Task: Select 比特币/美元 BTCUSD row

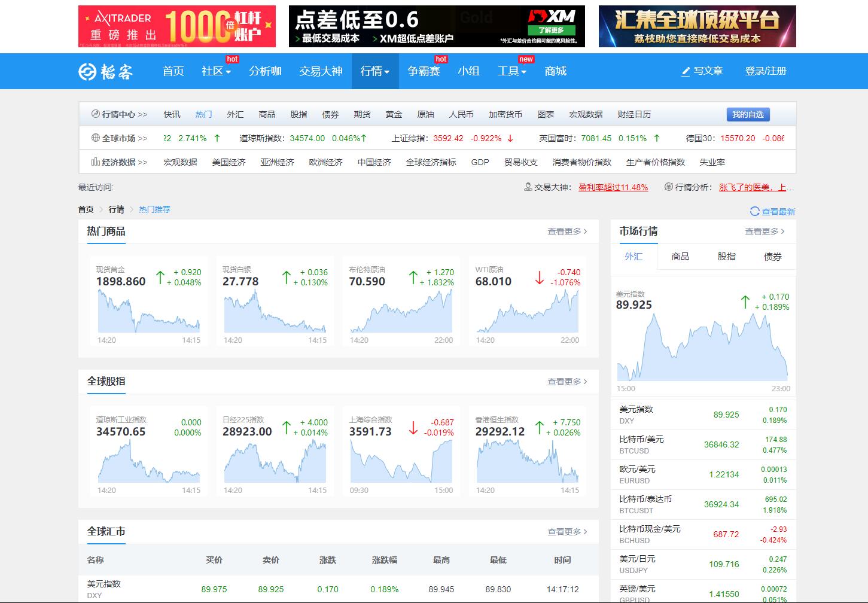Action: (703, 444)
